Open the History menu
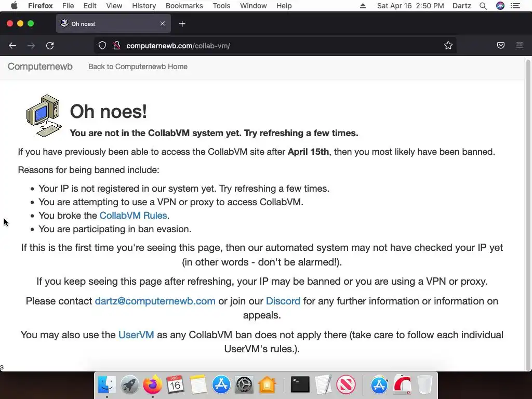532x399 pixels. (x=144, y=6)
